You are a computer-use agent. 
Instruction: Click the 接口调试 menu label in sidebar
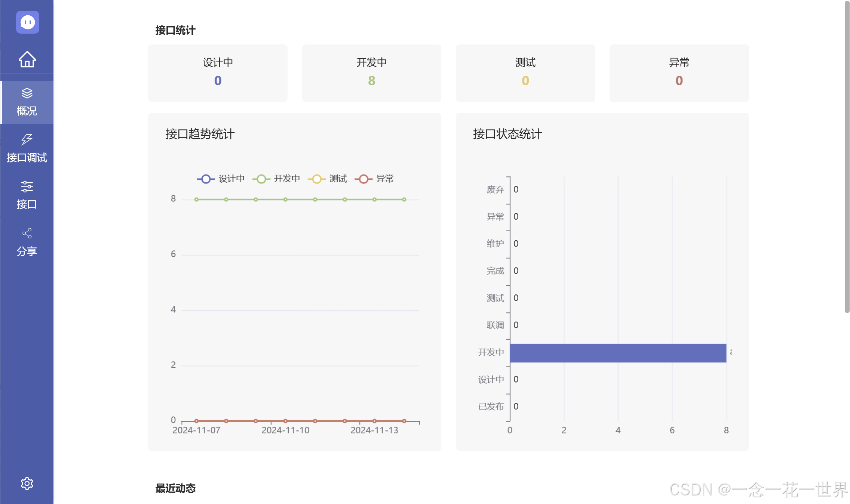27,158
